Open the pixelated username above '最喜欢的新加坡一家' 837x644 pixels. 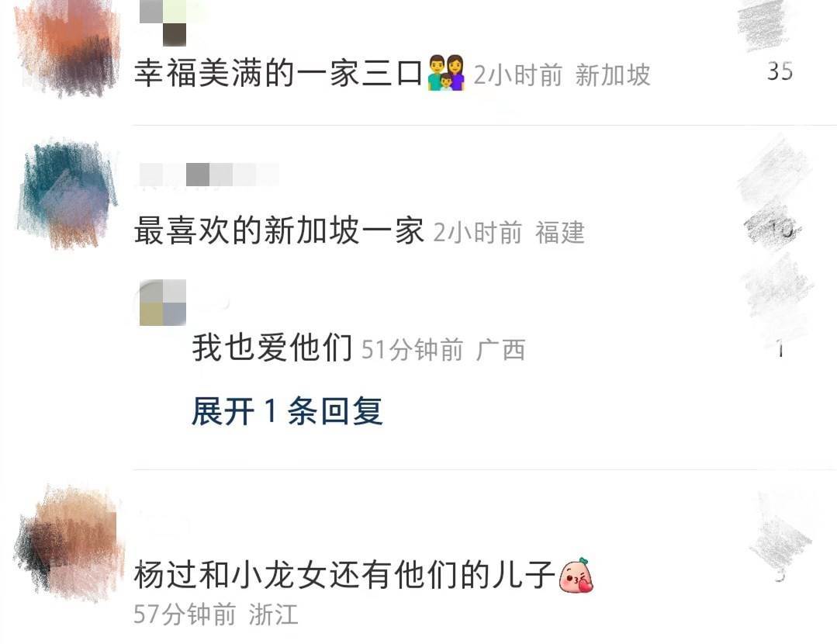pyautogui.click(x=209, y=175)
